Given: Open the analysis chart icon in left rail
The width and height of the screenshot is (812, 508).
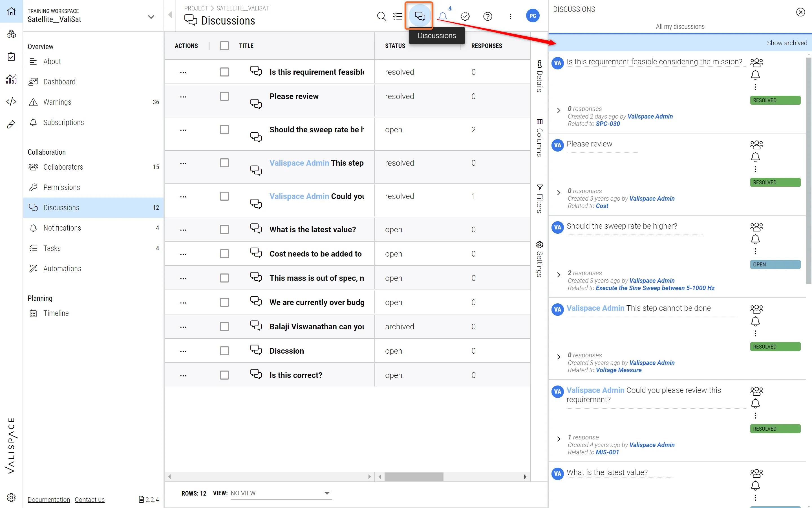Looking at the screenshot, I should tap(11, 79).
